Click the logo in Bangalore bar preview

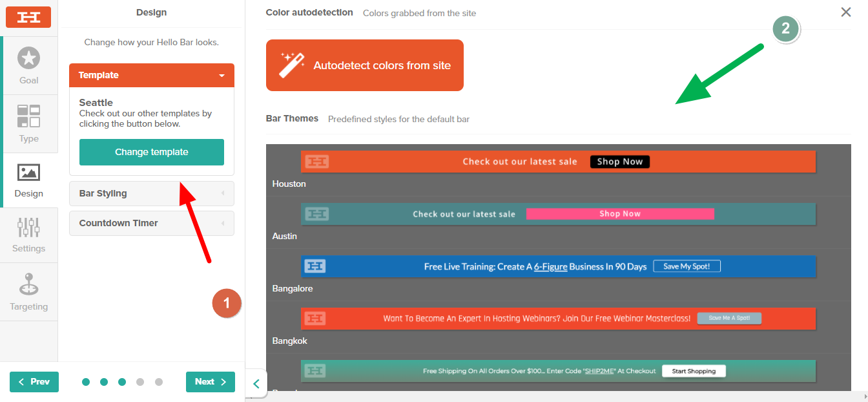click(315, 266)
